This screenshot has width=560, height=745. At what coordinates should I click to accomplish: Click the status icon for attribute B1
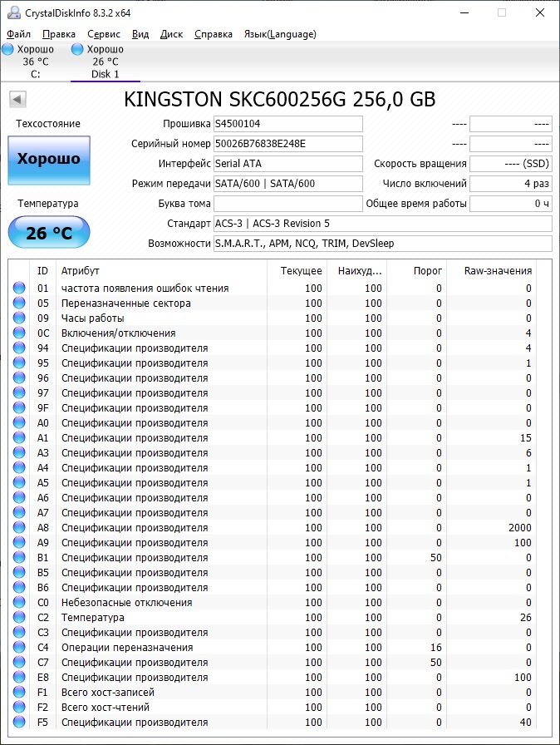click(19, 557)
